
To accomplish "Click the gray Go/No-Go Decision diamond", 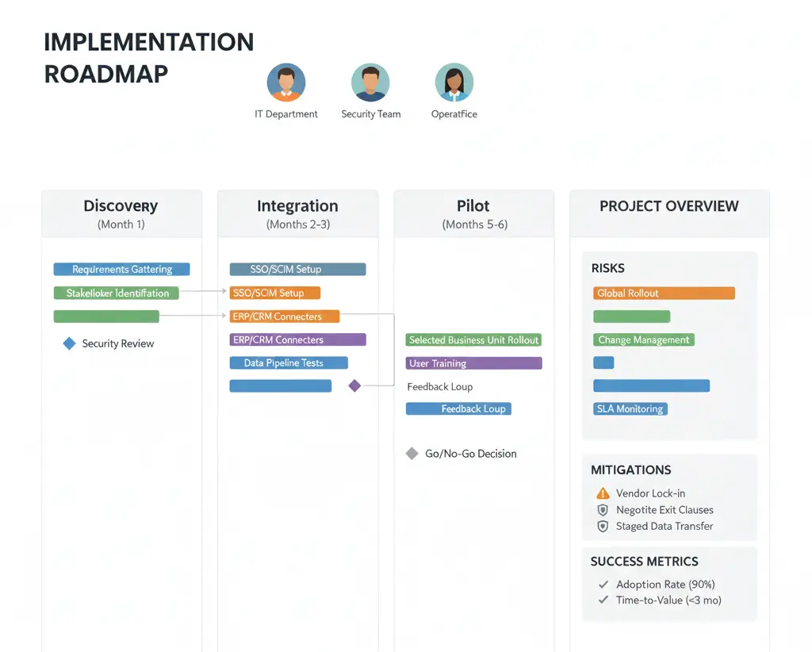I will coord(412,454).
